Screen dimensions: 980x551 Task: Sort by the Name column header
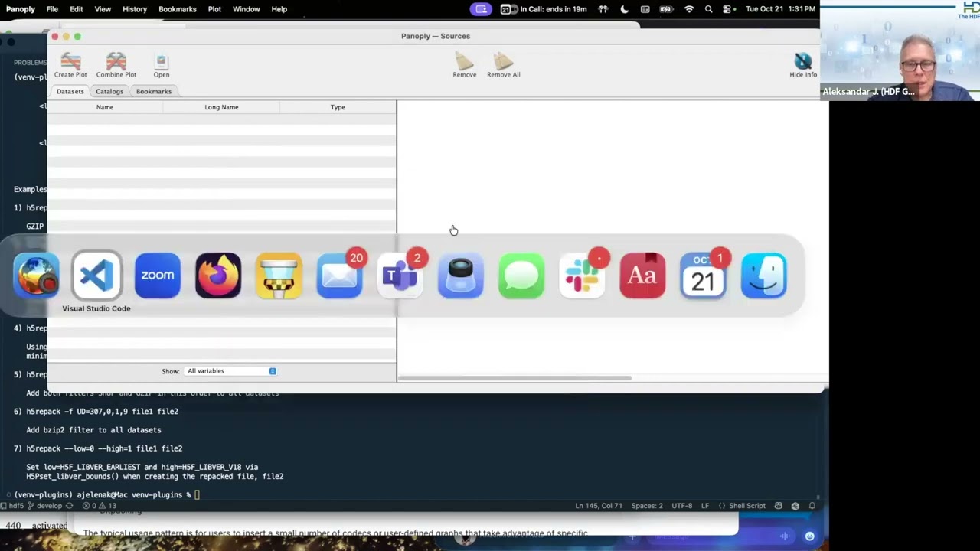(x=105, y=107)
